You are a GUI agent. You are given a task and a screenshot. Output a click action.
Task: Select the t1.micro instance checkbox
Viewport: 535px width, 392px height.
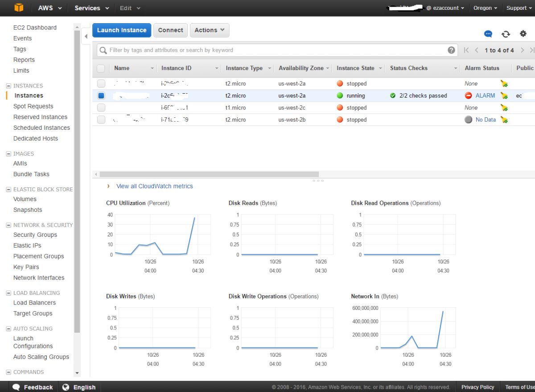(x=101, y=107)
